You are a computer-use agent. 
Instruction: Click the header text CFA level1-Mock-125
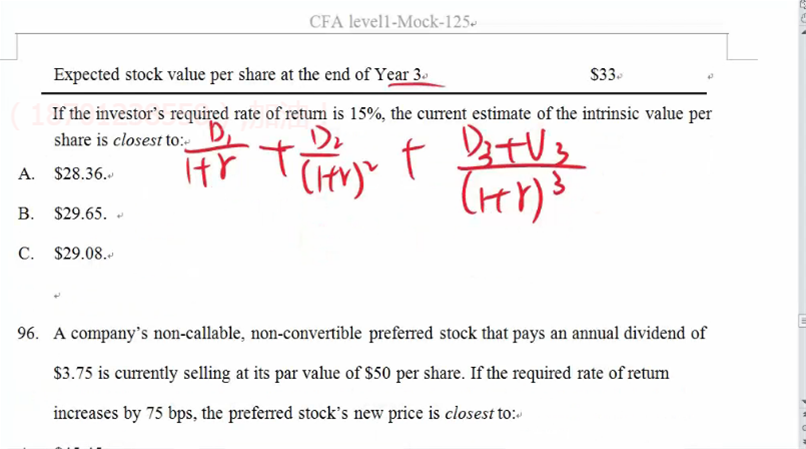390,22
